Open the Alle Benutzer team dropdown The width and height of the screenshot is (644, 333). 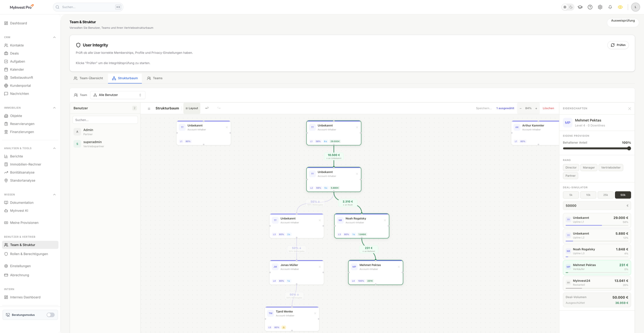tap(118, 95)
